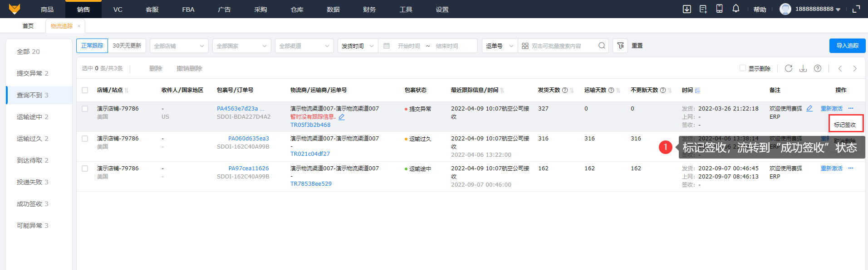Open the 财务 menu in top navigation

coord(369,9)
